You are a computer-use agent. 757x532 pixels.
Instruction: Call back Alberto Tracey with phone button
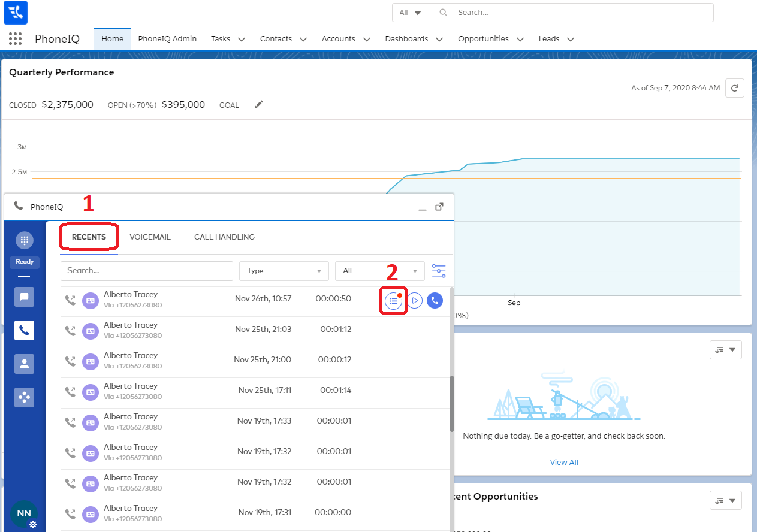(435, 301)
